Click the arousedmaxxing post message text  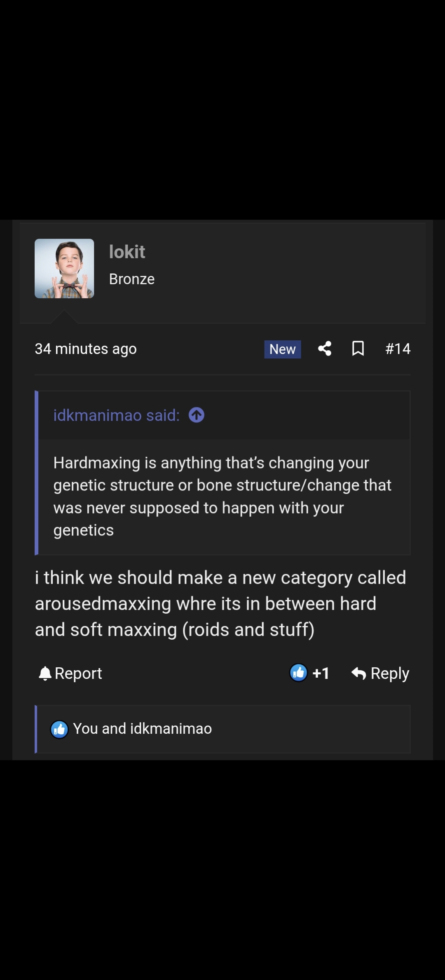click(x=220, y=604)
